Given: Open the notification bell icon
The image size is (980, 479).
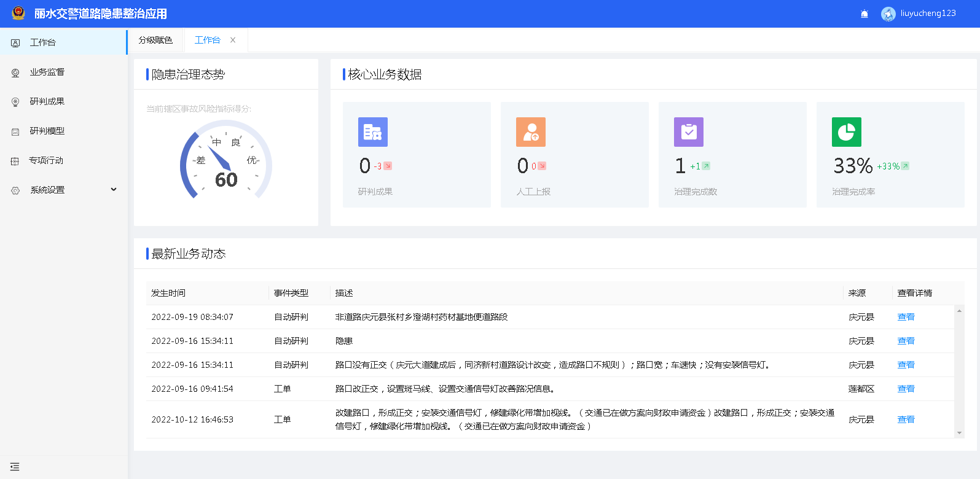Looking at the screenshot, I should (864, 14).
